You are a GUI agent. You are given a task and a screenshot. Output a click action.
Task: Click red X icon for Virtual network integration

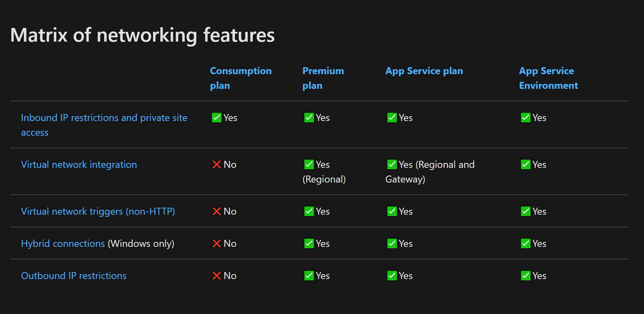click(217, 164)
